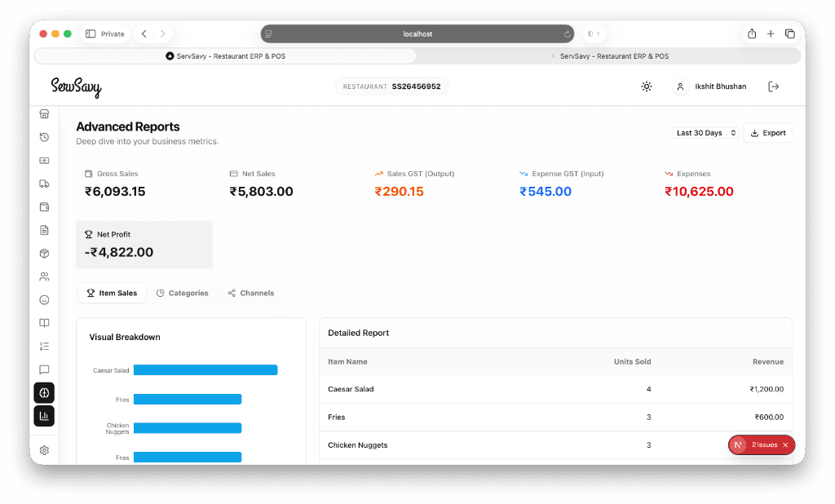The height and width of the screenshot is (504, 835).
Task: Dismiss the 2 Issues notification
Action: click(784, 444)
